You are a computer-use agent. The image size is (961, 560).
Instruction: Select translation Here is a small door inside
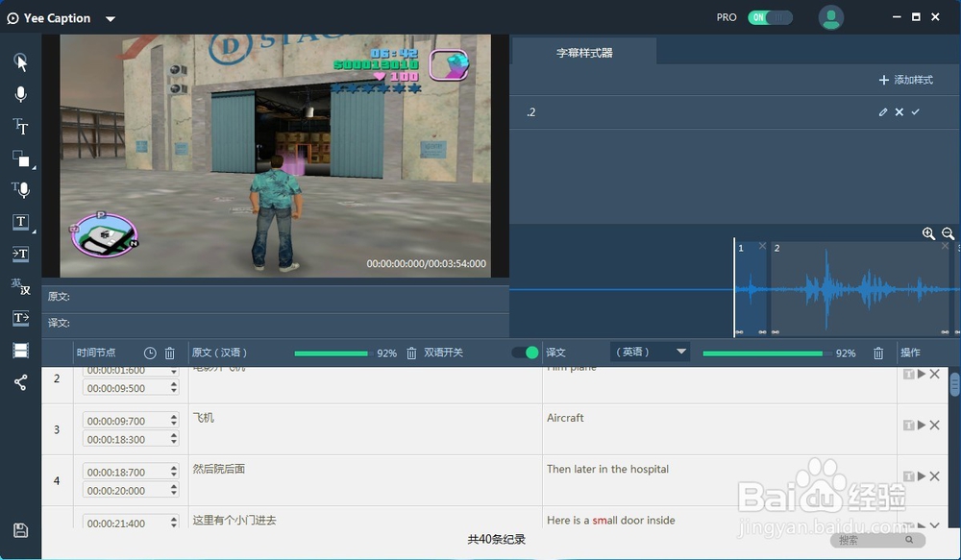(610, 521)
